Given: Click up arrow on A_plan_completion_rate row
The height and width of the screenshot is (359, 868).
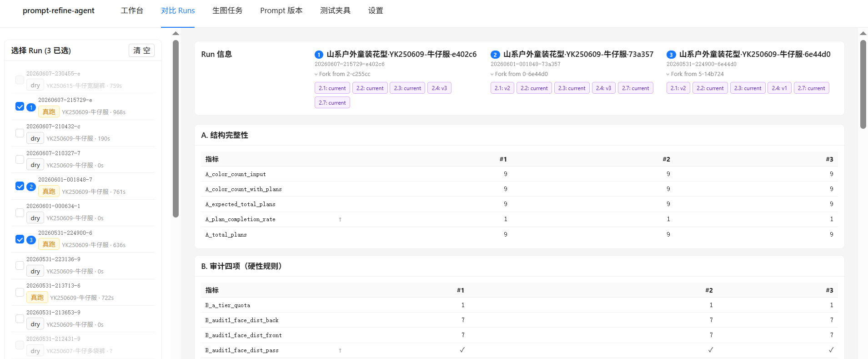Looking at the screenshot, I should 340,219.
